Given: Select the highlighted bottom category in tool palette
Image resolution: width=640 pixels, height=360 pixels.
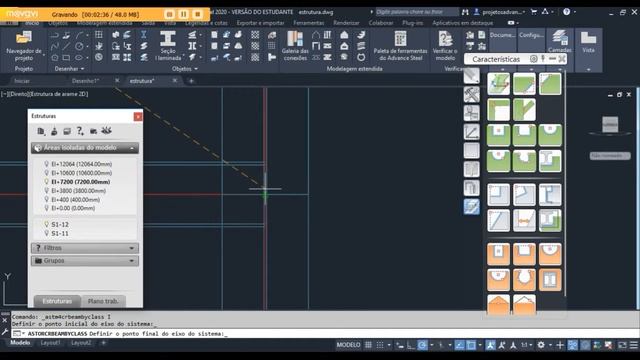Looking at the screenshot, I should (x=471, y=206).
